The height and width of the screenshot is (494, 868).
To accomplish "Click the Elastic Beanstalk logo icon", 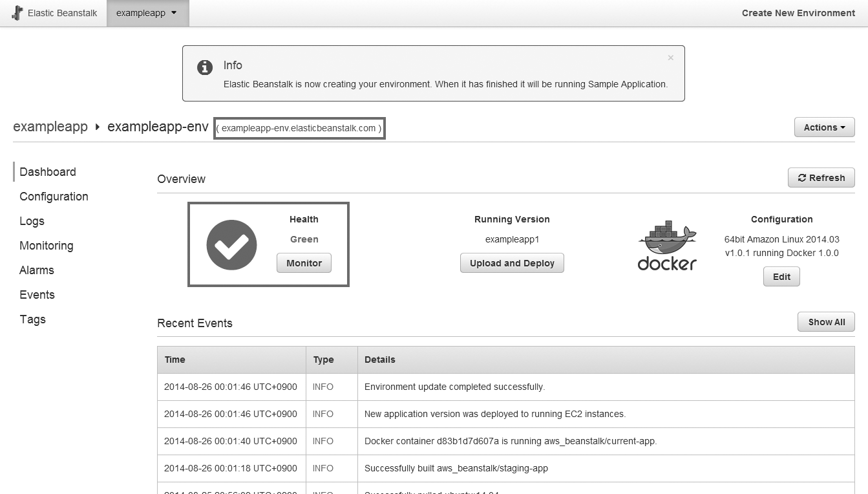I will point(17,13).
